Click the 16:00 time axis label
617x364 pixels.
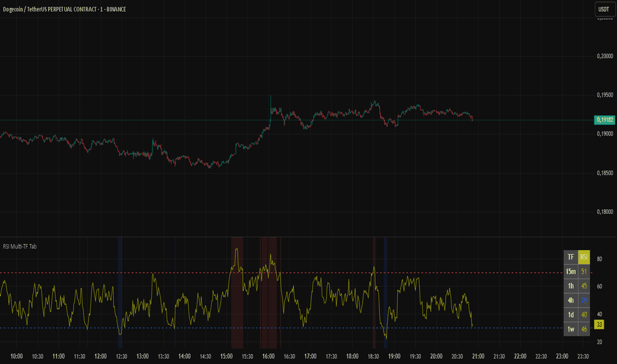[268, 356]
